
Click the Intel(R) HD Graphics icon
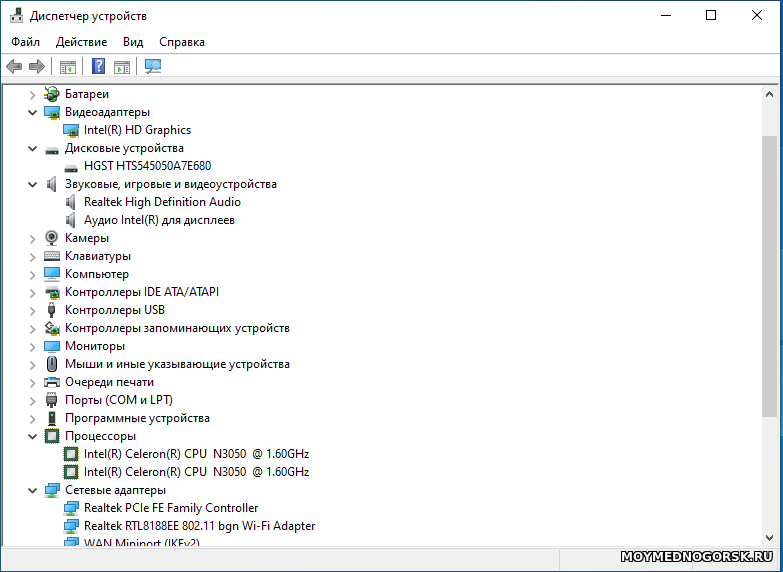tap(71, 130)
